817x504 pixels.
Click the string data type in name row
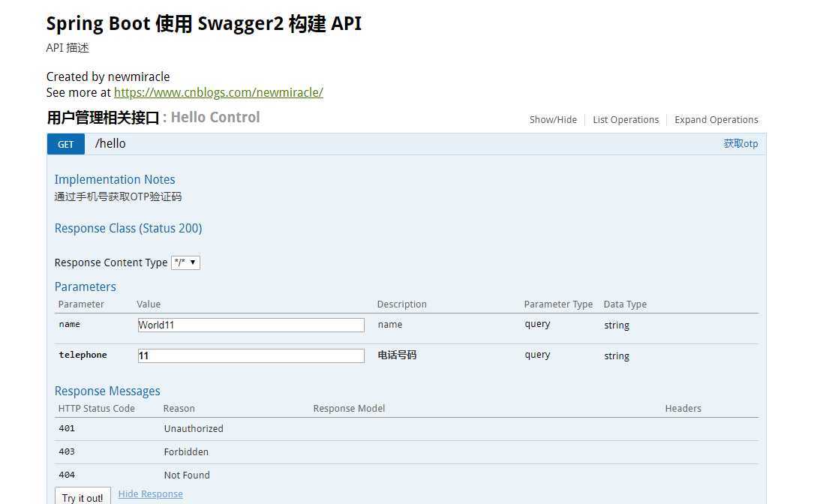(617, 325)
